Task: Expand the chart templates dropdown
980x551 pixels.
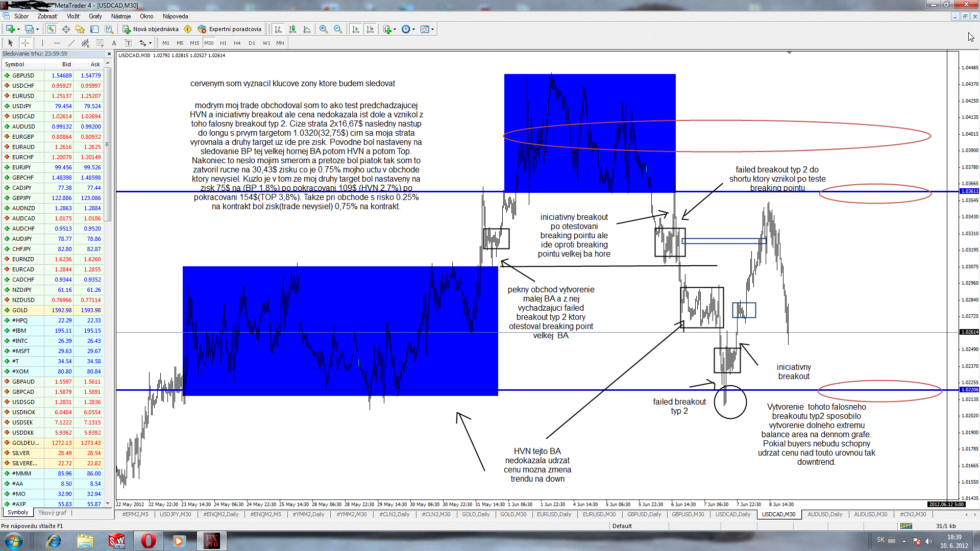Action: (x=433, y=29)
